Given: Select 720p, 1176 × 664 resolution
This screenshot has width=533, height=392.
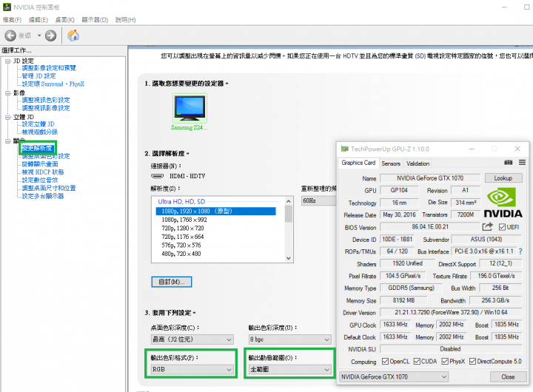Looking at the screenshot, I should pos(183,237).
